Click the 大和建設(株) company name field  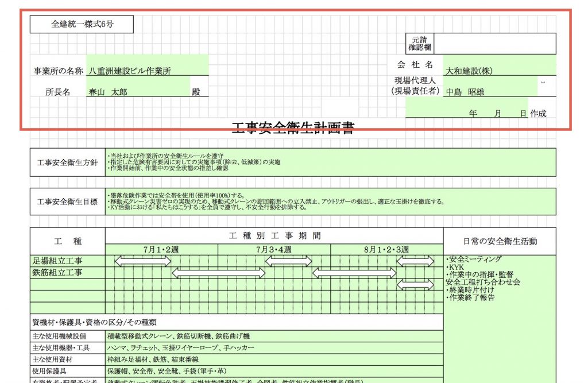[x=499, y=65]
